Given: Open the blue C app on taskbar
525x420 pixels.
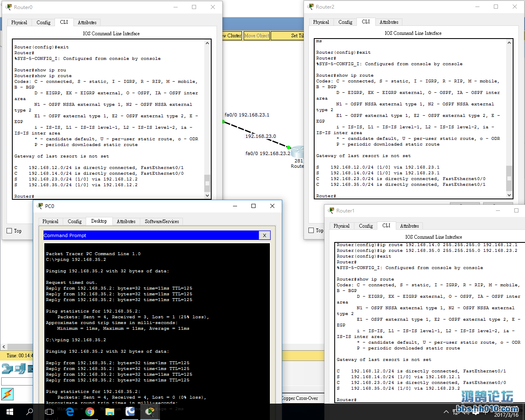Looking at the screenshot, I should coord(130,411).
